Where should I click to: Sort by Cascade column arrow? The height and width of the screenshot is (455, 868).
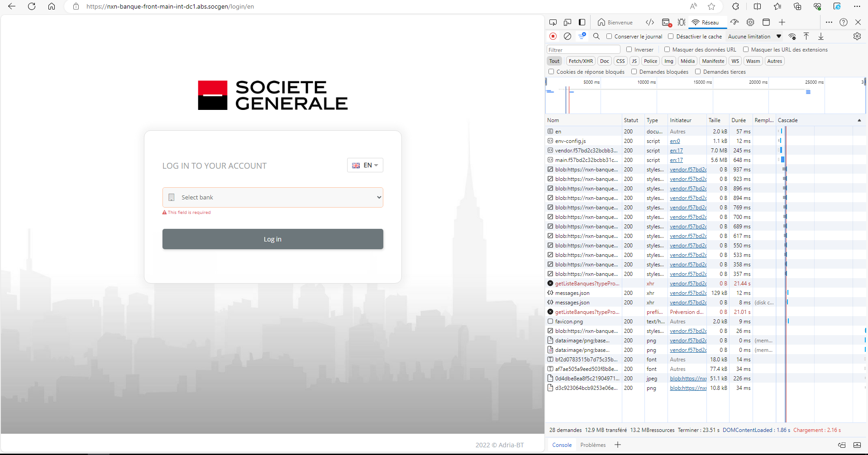[859, 120]
